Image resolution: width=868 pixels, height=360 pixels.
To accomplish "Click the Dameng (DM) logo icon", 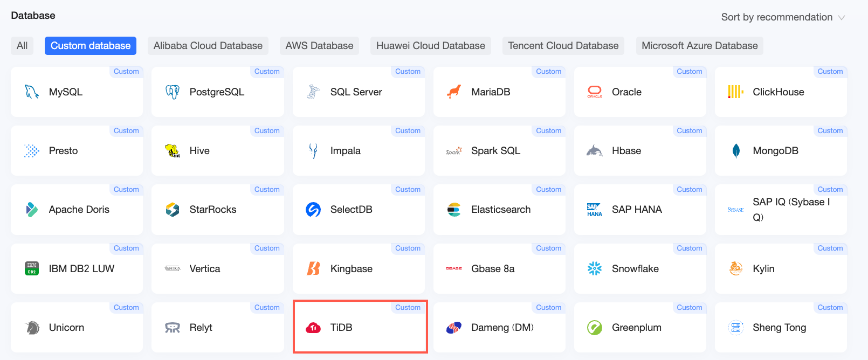I will tap(454, 328).
